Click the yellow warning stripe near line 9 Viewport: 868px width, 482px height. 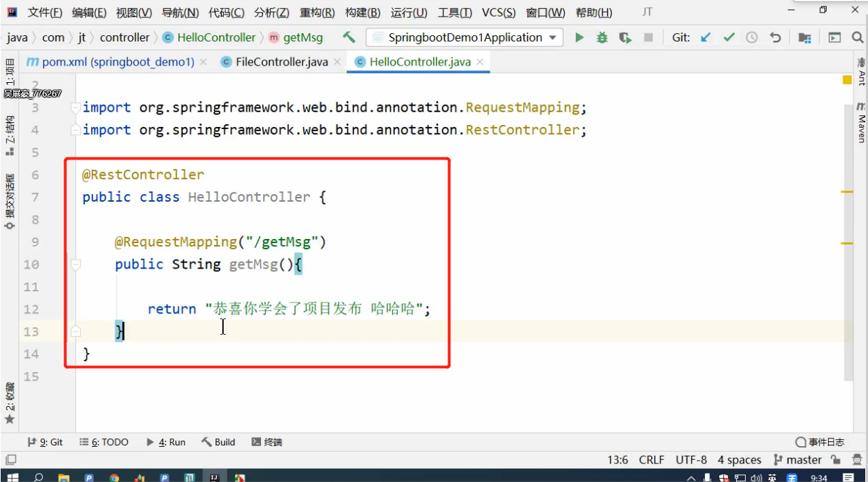[847, 243]
